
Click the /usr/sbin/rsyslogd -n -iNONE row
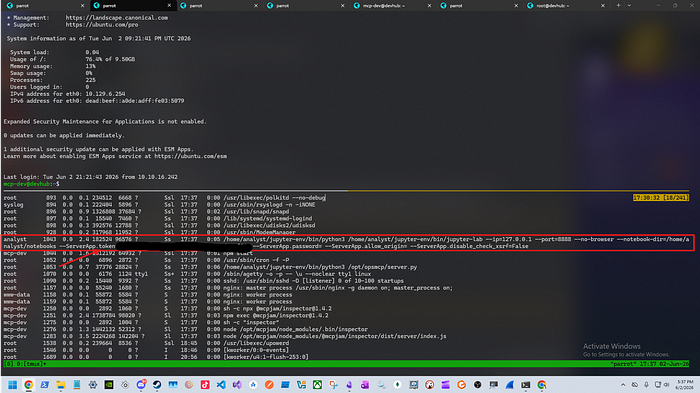pos(159,205)
